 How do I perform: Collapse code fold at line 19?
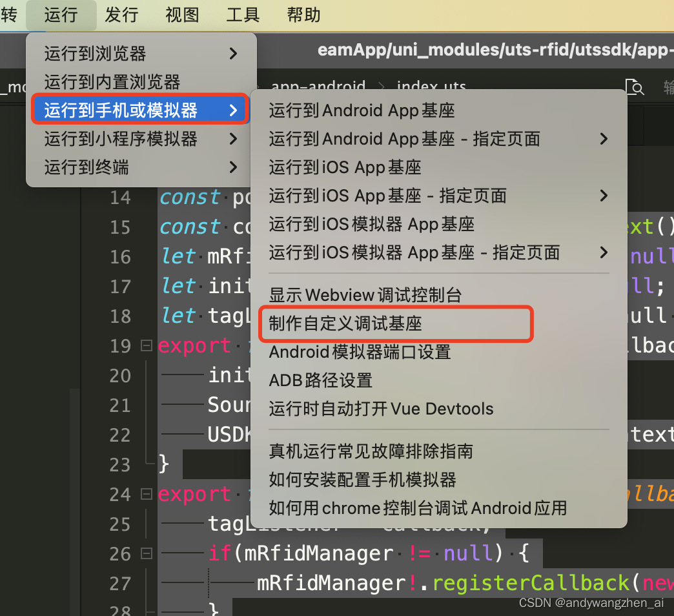pyautogui.click(x=147, y=345)
